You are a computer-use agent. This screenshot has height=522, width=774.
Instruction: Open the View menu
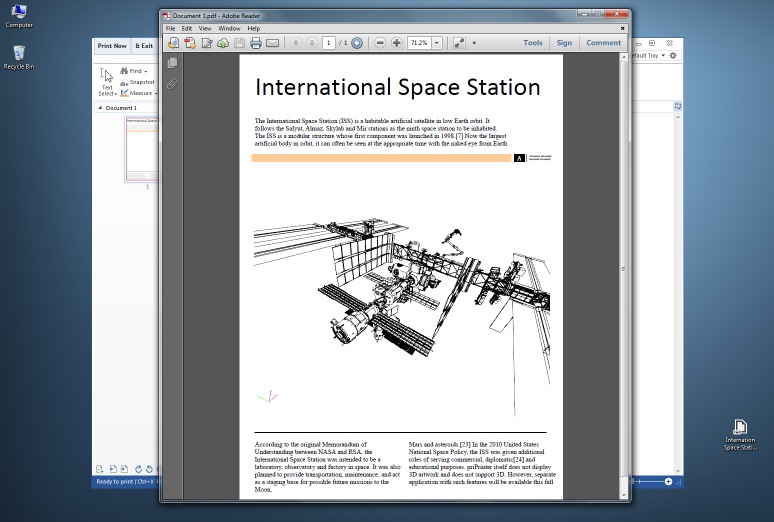tap(205, 29)
